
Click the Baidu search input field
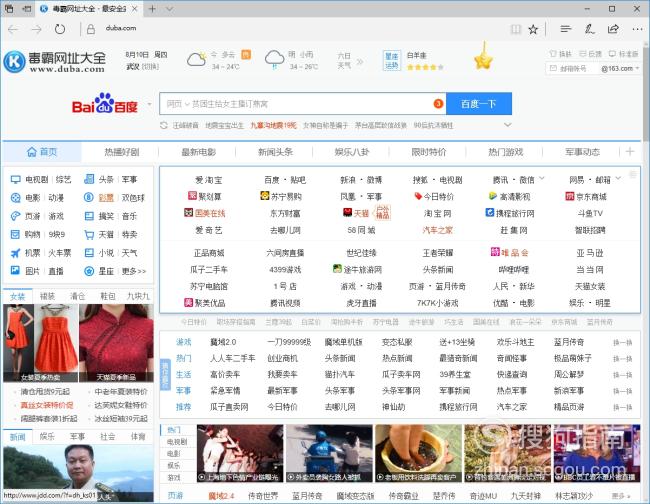click(x=303, y=104)
